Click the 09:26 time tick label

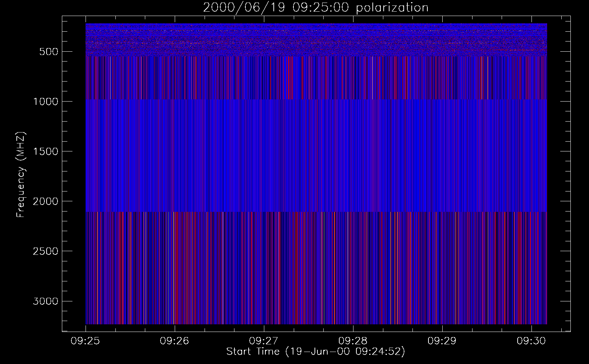175,341
